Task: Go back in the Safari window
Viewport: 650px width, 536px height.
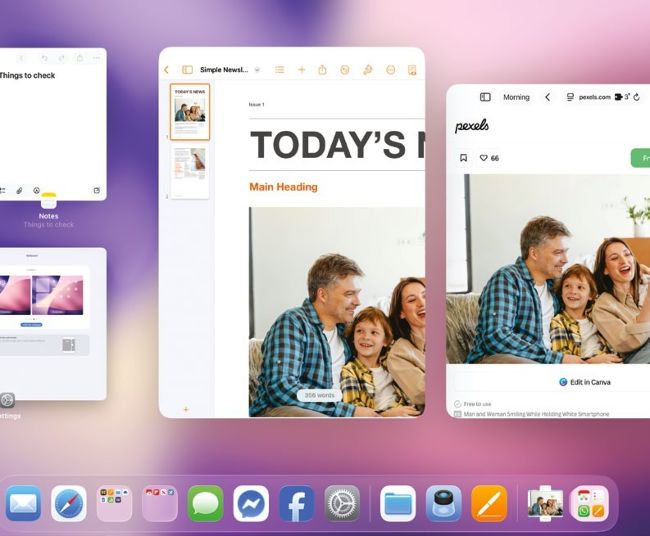Action: coord(548,97)
